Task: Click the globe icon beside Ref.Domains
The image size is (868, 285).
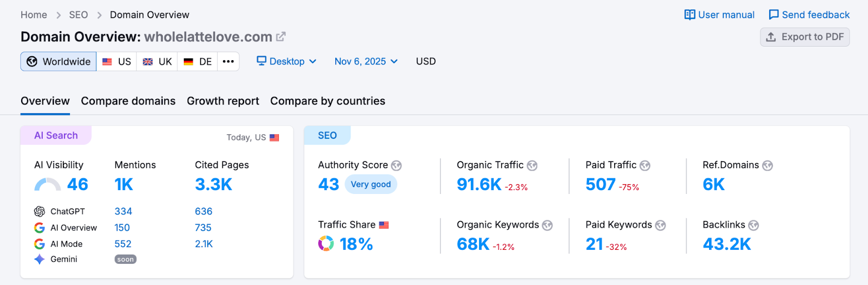Action: [x=768, y=165]
